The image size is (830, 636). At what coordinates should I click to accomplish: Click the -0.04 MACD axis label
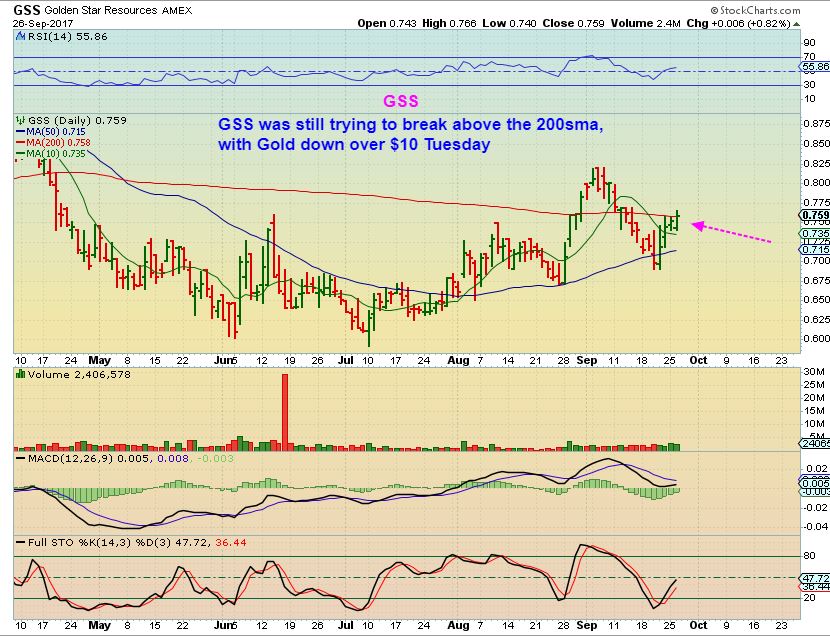[x=816, y=526]
